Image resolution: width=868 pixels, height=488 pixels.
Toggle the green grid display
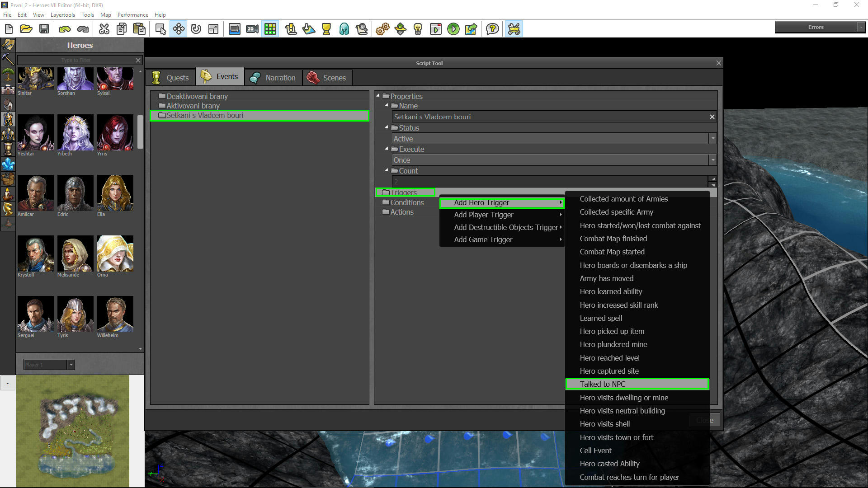(x=270, y=29)
